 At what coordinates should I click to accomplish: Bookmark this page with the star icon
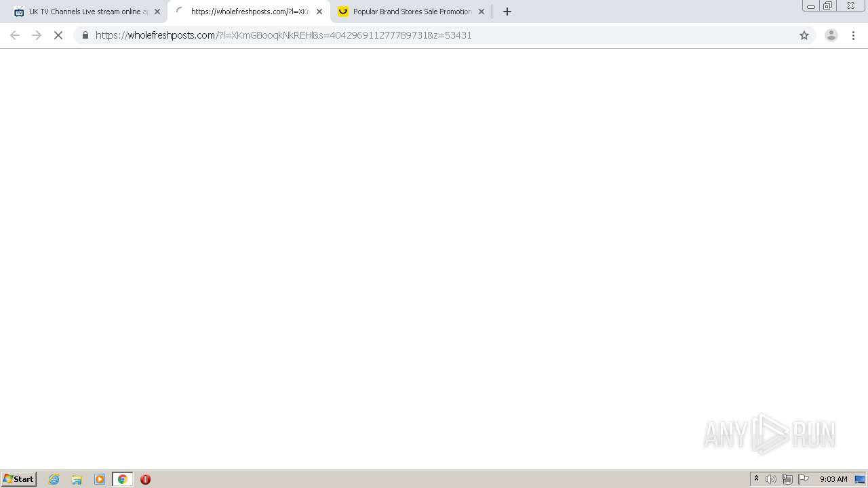pos(804,35)
